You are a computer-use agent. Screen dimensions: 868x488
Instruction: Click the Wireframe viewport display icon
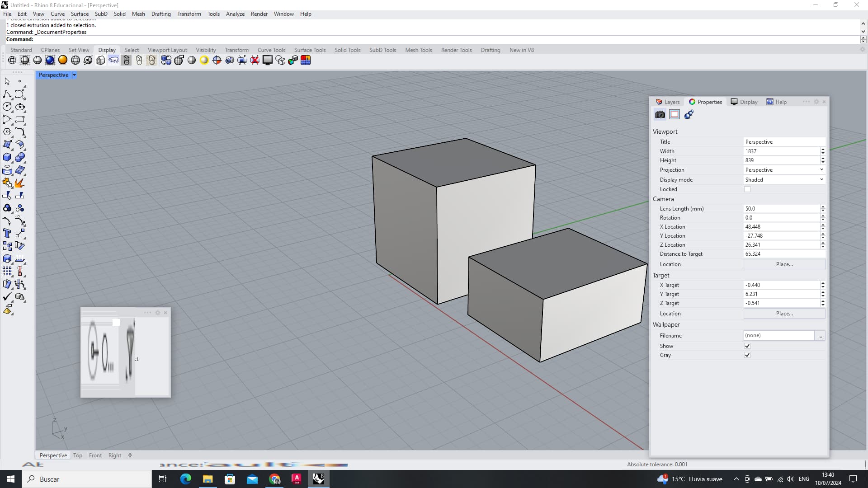coord(12,60)
